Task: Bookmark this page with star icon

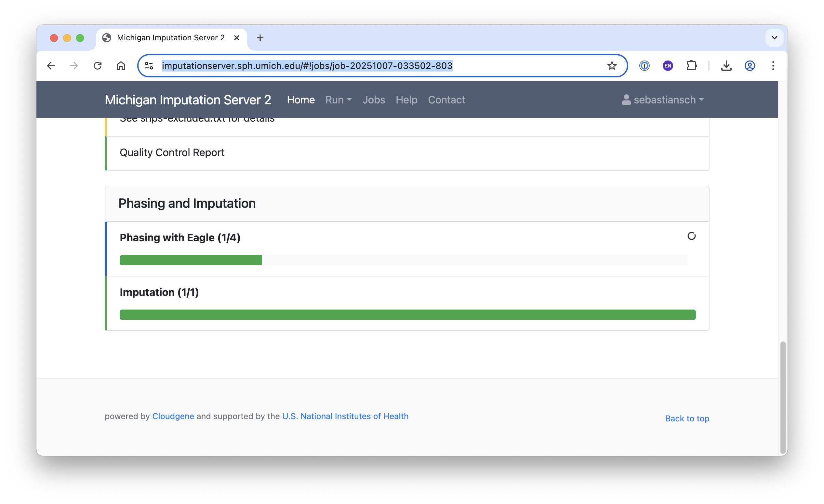Action: click(612, 66)
